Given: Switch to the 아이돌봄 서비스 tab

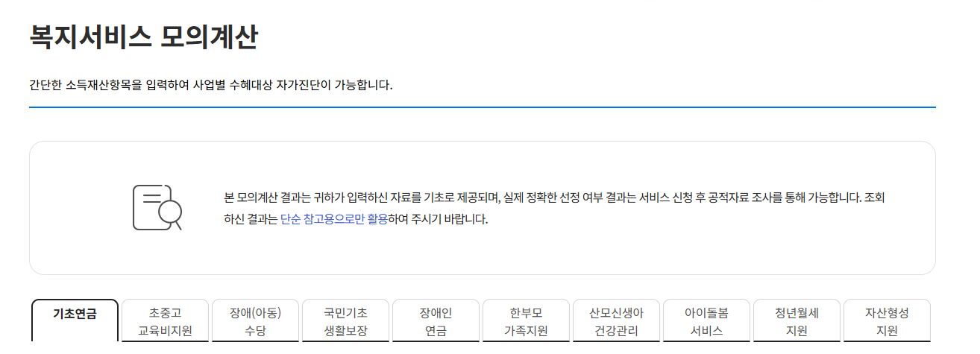Looking at the screenshot, I should [706, 321].
